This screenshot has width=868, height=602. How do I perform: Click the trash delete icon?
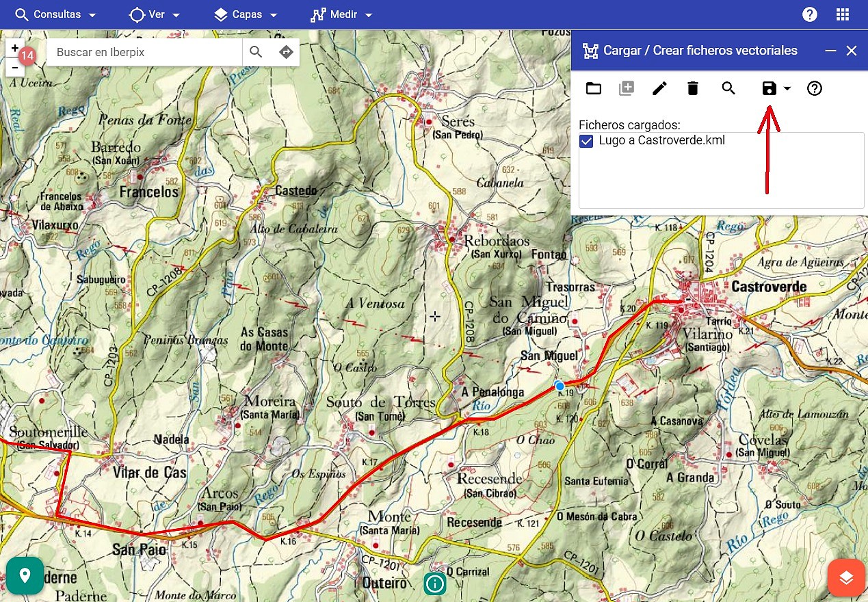point(693,88)
